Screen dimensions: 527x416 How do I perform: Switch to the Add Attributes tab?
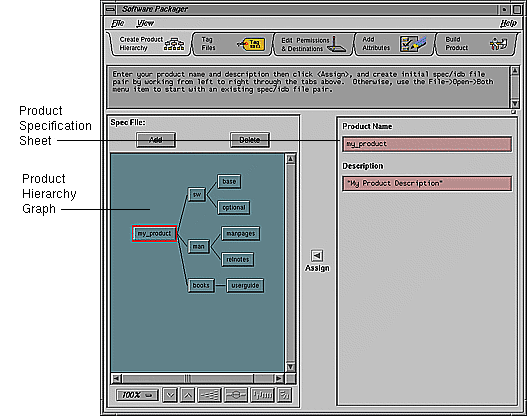(395, 44)
